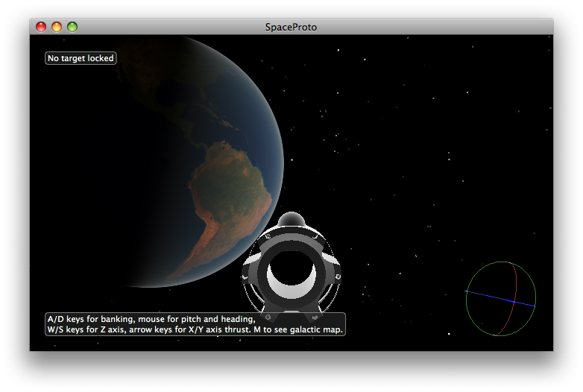Click the SpaceProto window title
Viewport: 583px width, 392px height.
[291, 27]
